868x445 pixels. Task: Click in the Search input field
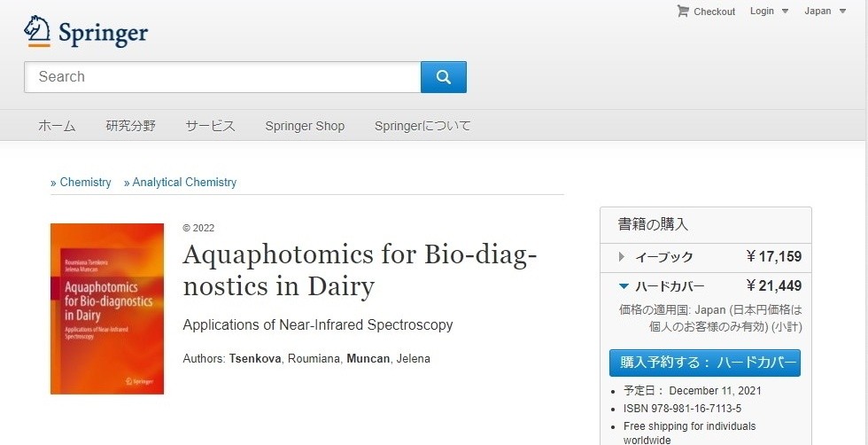click(222, 77)
